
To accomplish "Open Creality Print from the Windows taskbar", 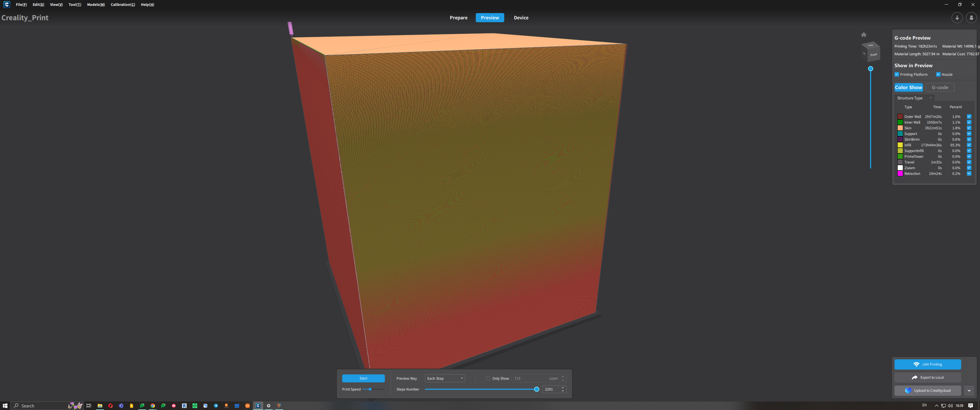I will tap(258, 405).
